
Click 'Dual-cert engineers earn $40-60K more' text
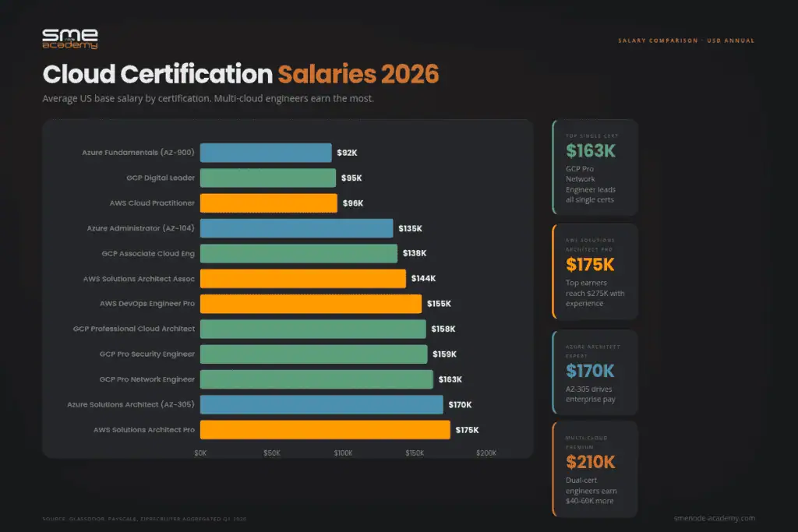click(591, 490)
